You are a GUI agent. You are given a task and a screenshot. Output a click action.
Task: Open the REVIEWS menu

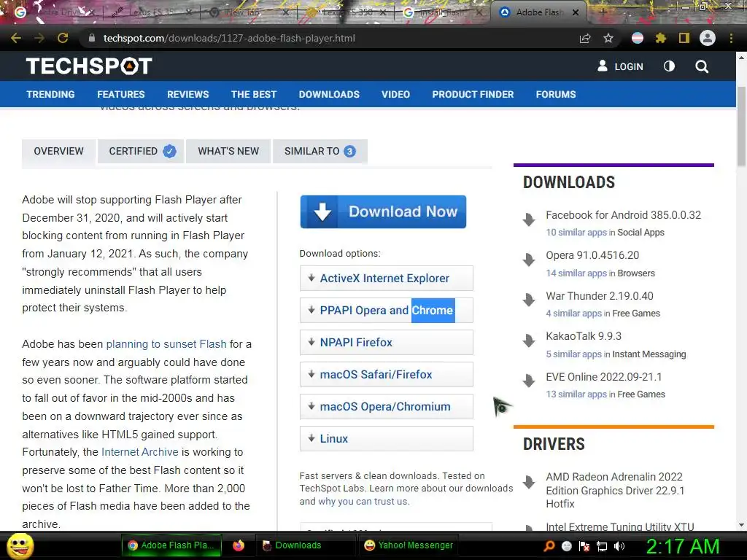point(187,94)
